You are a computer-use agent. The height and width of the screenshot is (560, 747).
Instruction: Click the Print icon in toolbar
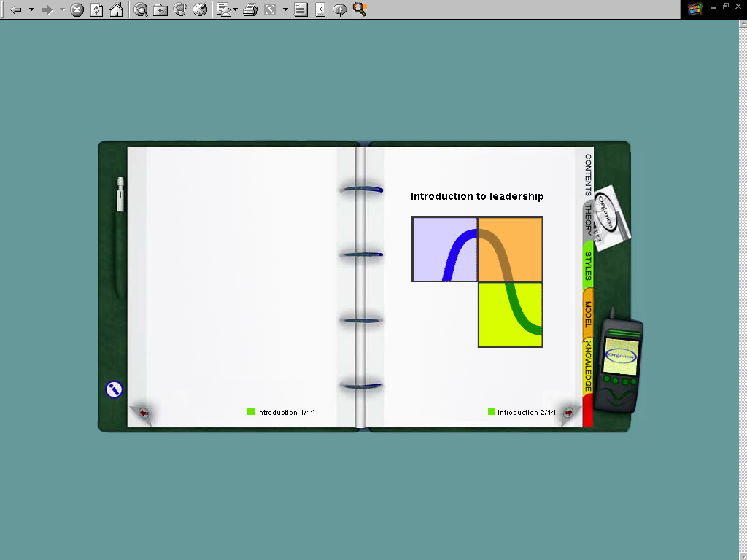point(250,9)
